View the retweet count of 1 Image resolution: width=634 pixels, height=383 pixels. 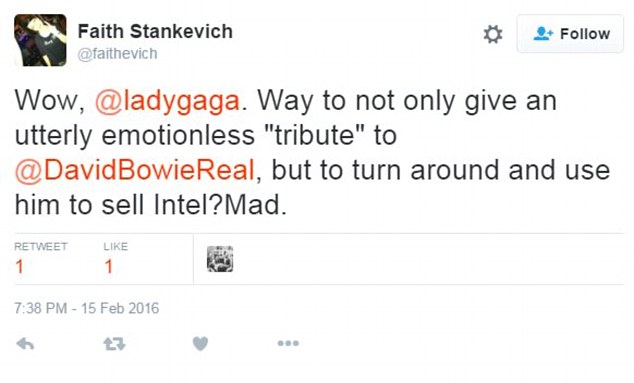19,267
